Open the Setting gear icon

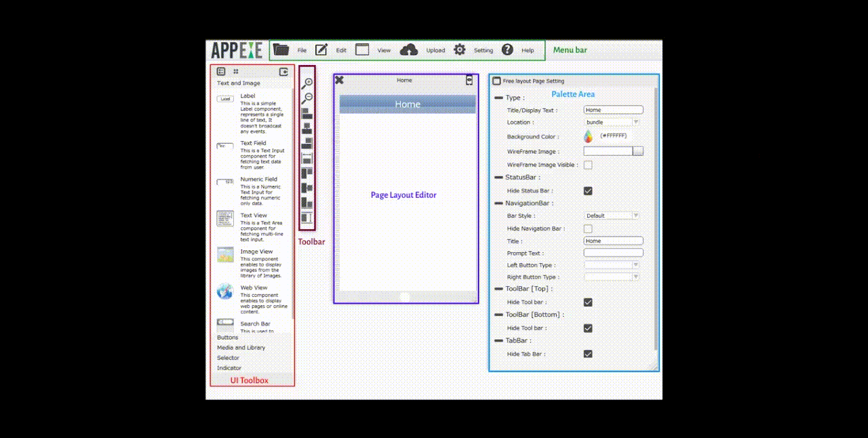point(460,49)
